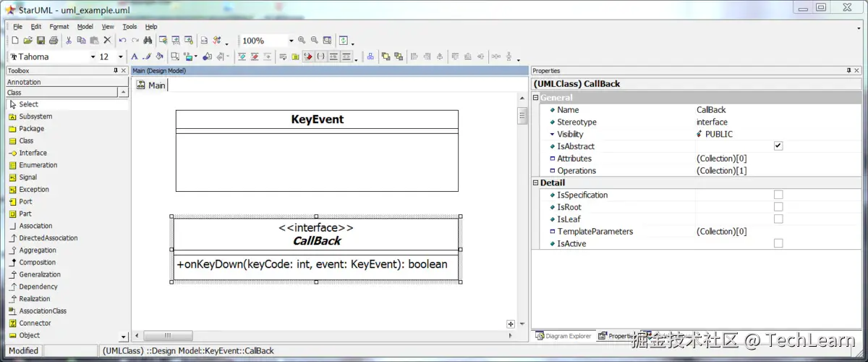Check the IsLeaf checkbox
This screenshot has width=868, height=362.
[778, 219]
